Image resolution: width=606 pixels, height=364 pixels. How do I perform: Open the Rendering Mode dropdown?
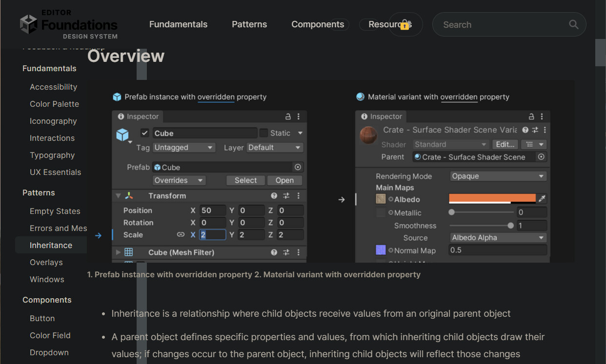click(498, 175)
